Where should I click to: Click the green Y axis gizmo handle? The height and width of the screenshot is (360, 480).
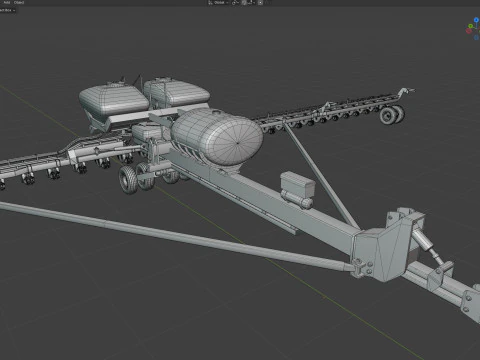470,26
